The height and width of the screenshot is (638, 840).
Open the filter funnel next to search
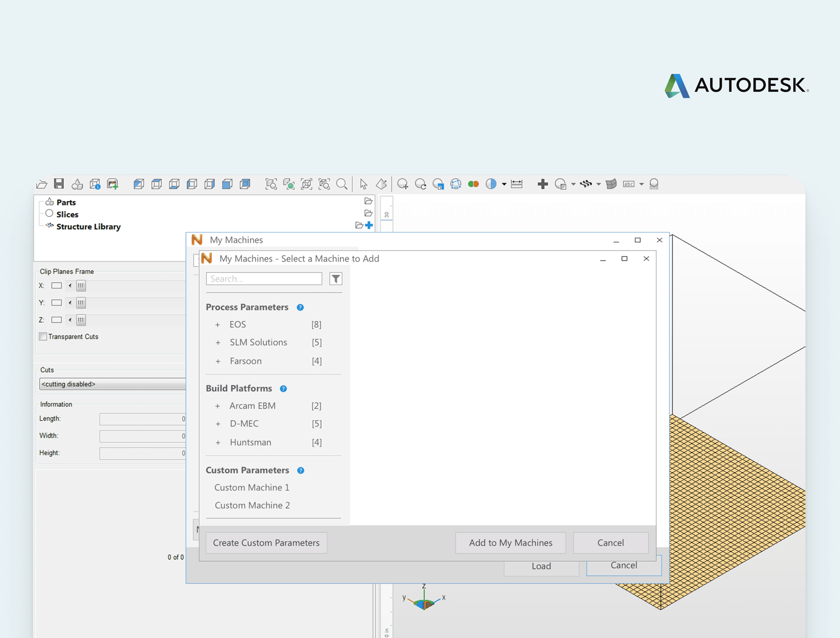[x=335, y=279]
